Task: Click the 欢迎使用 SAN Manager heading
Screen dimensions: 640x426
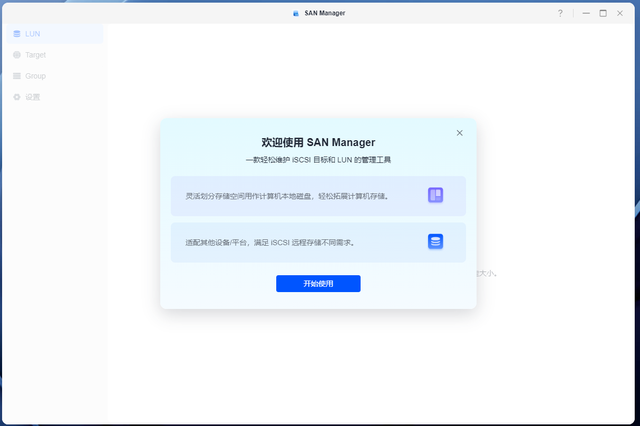Action: point(318,142)
